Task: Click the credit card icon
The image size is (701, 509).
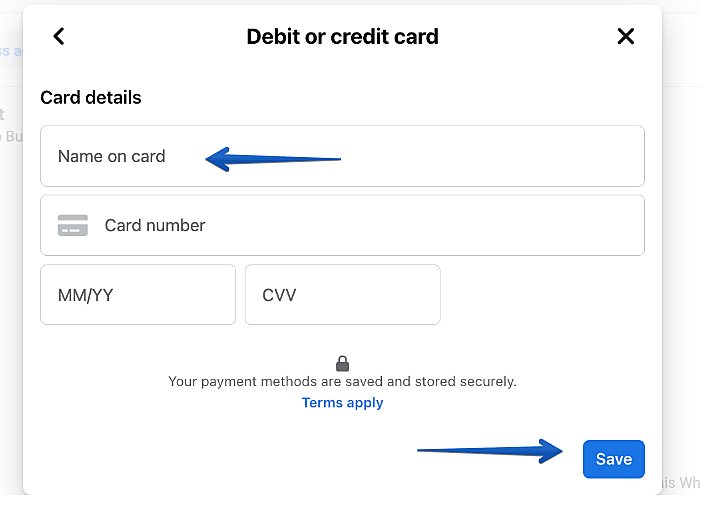Action: coord(73,225)
